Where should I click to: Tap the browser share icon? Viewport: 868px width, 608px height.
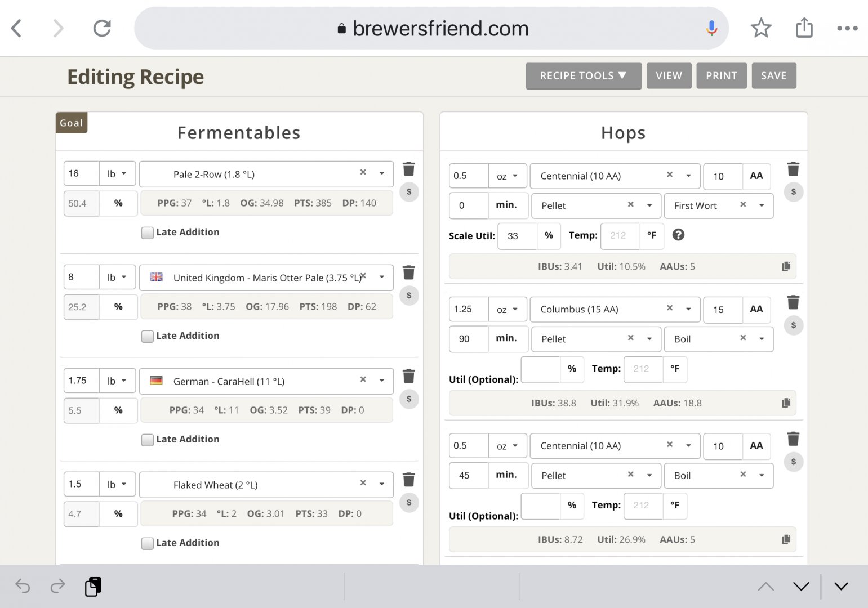[x=804, y=28]
